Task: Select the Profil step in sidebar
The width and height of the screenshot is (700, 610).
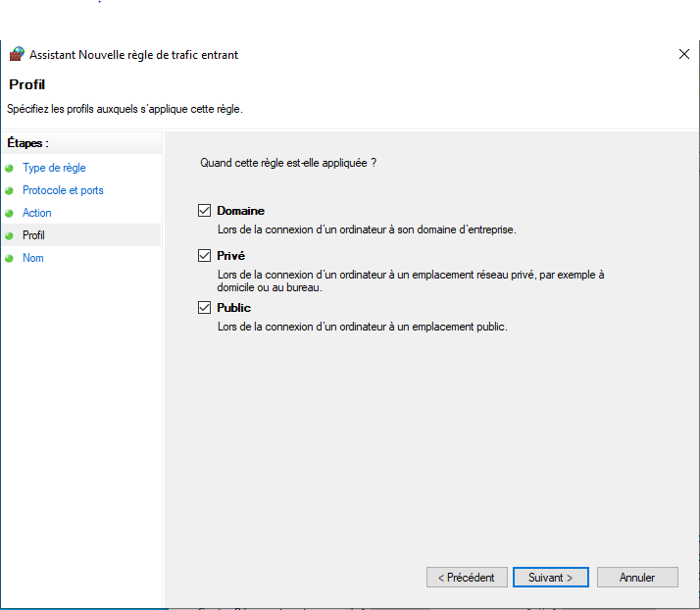Action: pyautogui.click(x=33, y=235)
